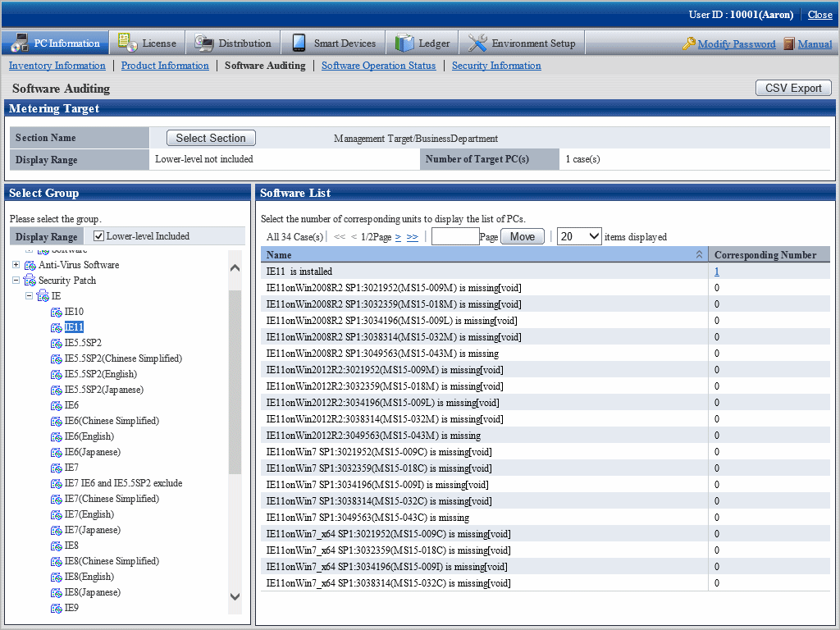Click the Move button
The height and width of the screenshot is (630, 840).
pyautogui.click(x=523, y=236)
